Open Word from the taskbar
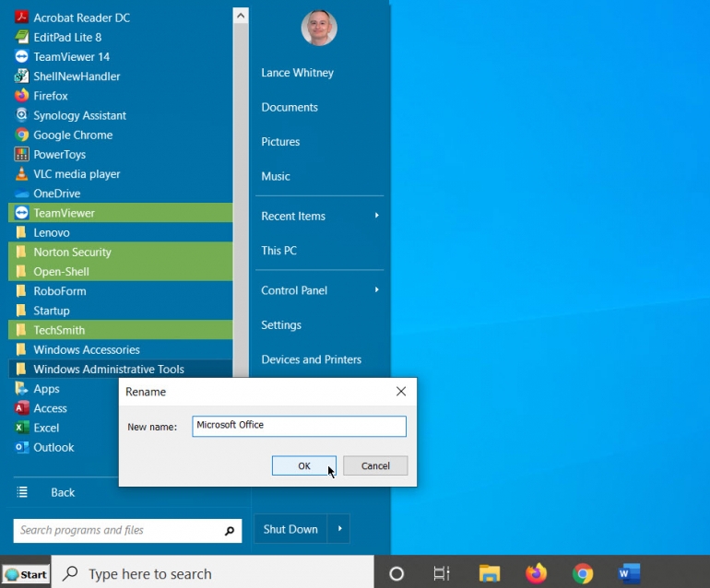 point(630,573)
